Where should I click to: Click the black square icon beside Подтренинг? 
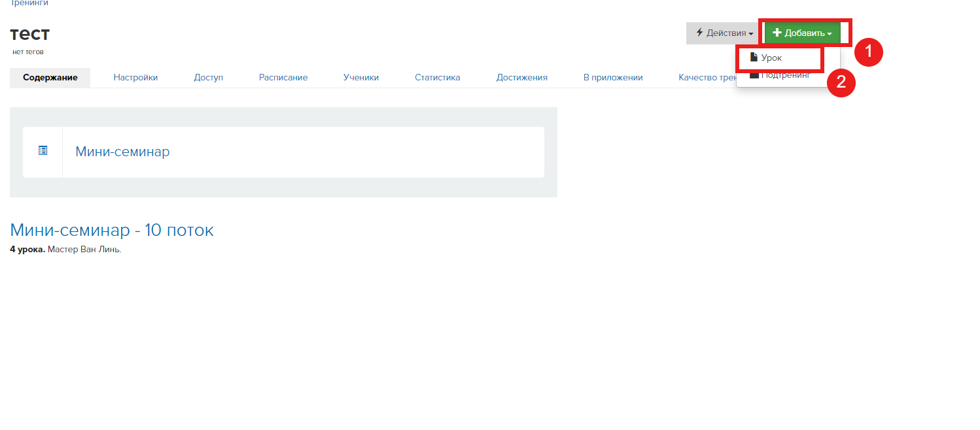tap(756, 75)
